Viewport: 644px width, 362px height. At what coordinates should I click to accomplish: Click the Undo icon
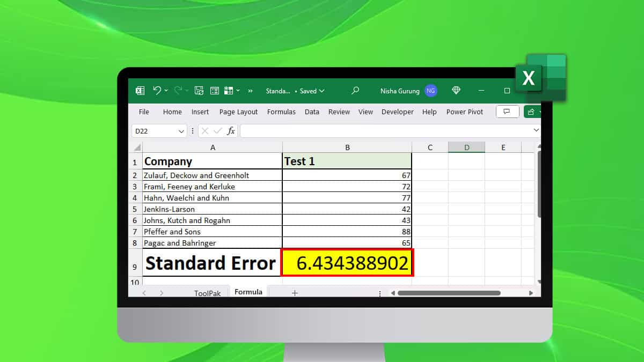pyautogui.click(x=158, y=91)
